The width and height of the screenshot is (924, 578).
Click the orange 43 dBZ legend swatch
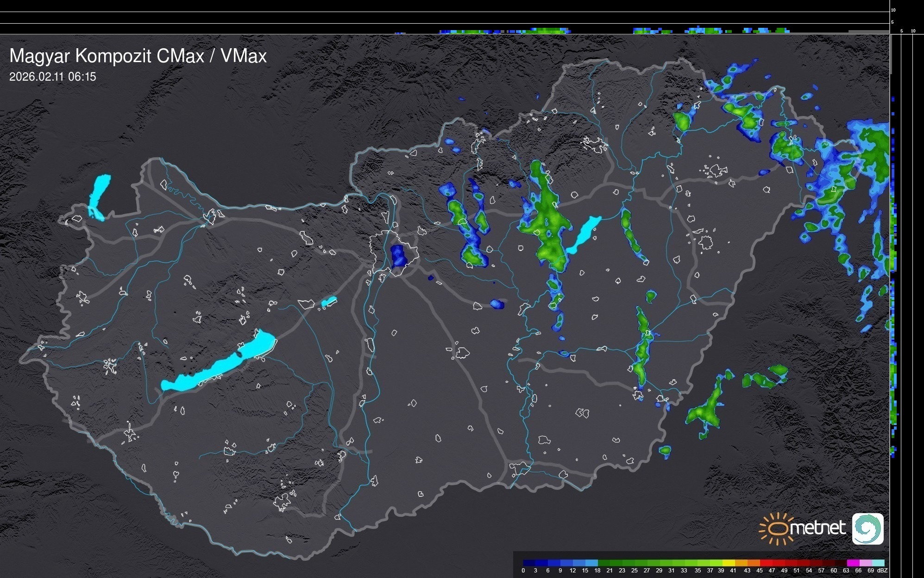754,563
